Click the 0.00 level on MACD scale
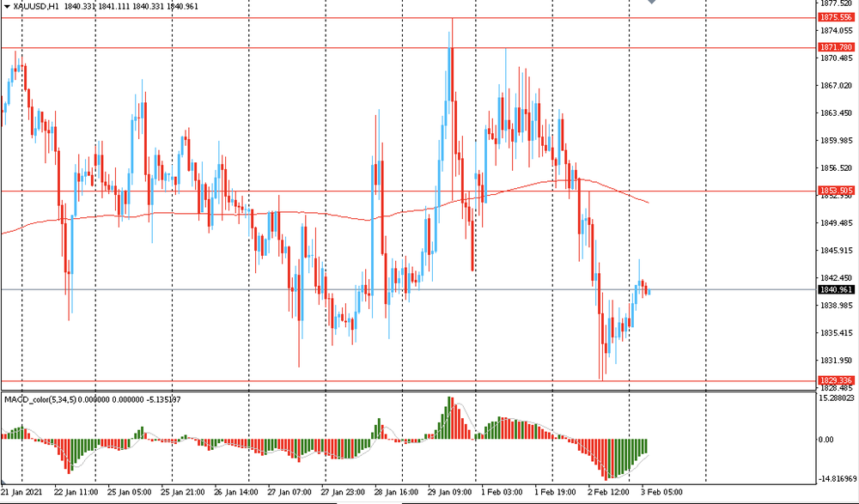 pos(825,440)
